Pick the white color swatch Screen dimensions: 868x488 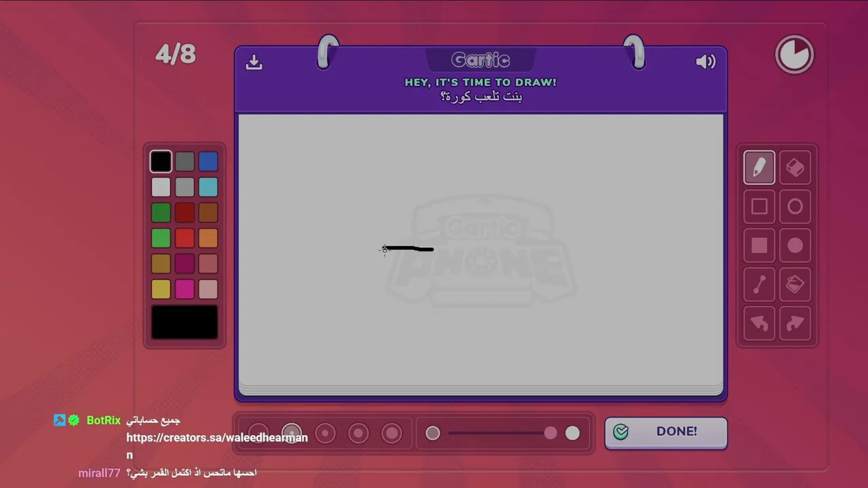[161, 187]
